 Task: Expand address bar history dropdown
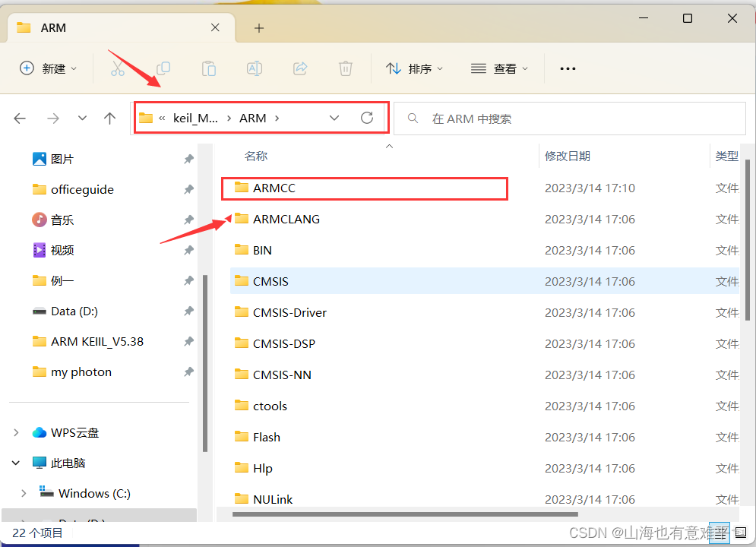[334, 118]
